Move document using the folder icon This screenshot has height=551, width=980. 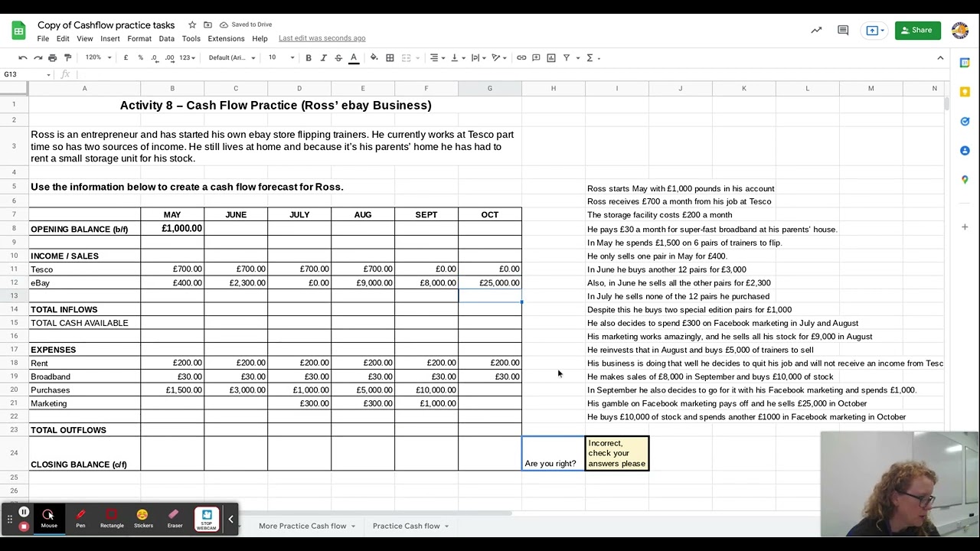click(x=207, y=24)
